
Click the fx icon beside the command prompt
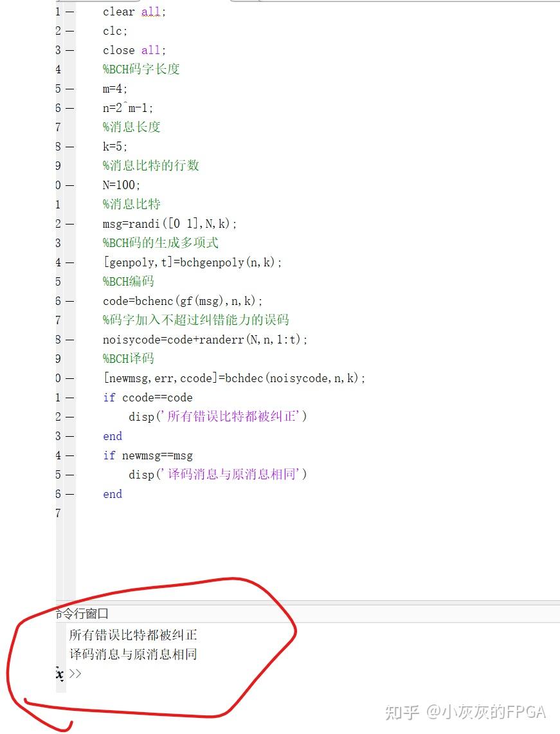(x=59, y=674)
